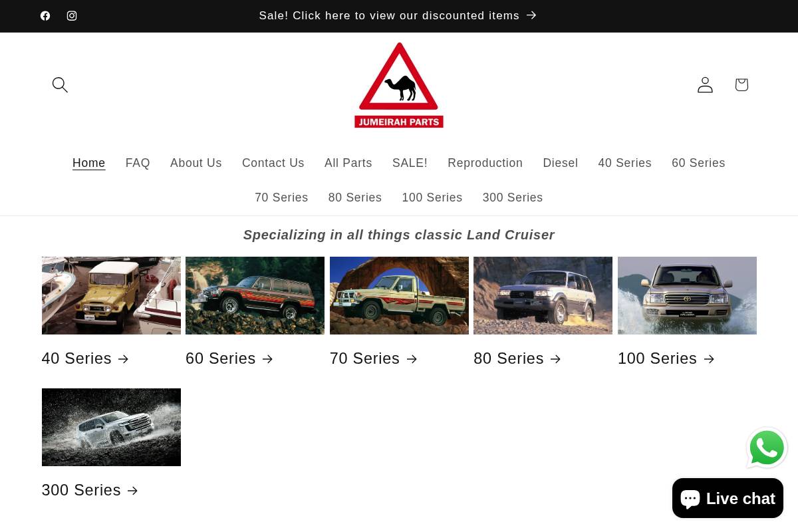Follow the 70 Series collection heading link
Image resolution: width=798 pixels, height=532 pixels.
(x=374, y=358)
